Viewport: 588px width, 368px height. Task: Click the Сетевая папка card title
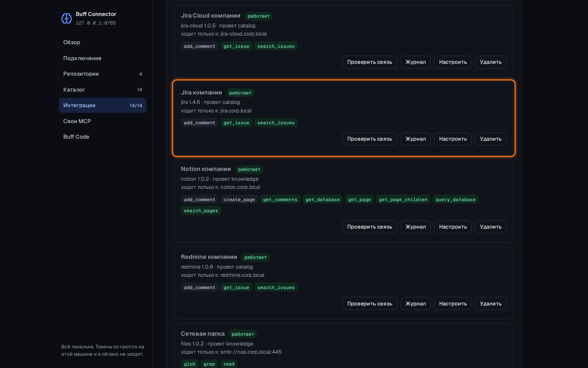click(x=203, y=334)
